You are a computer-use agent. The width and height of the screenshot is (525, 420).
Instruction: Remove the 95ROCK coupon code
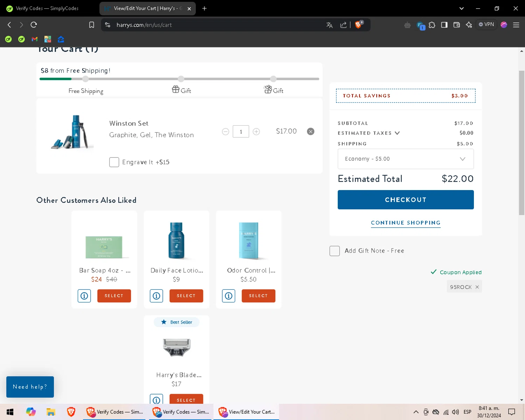477,287
